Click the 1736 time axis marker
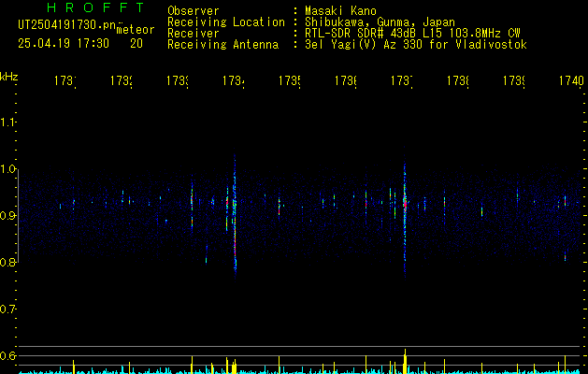Image resolution: width=588 pixels, height=374 pixels. (x=345, y=80)
